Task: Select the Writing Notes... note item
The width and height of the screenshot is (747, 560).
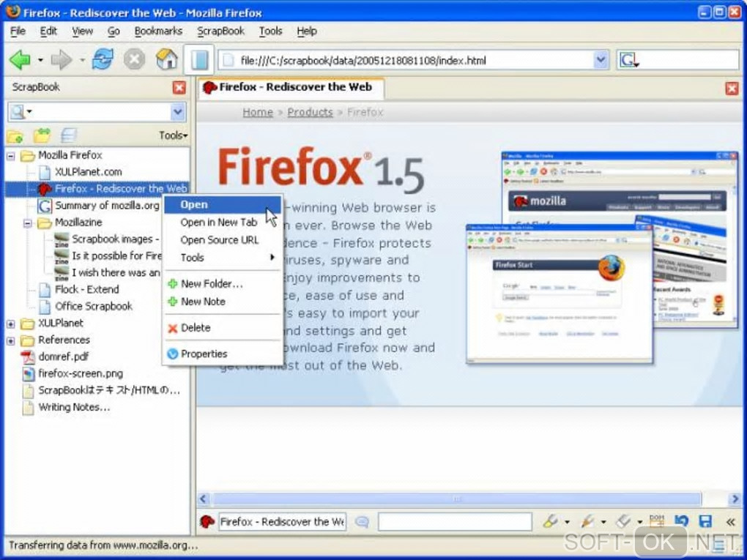Action: [x=74, y=408]
